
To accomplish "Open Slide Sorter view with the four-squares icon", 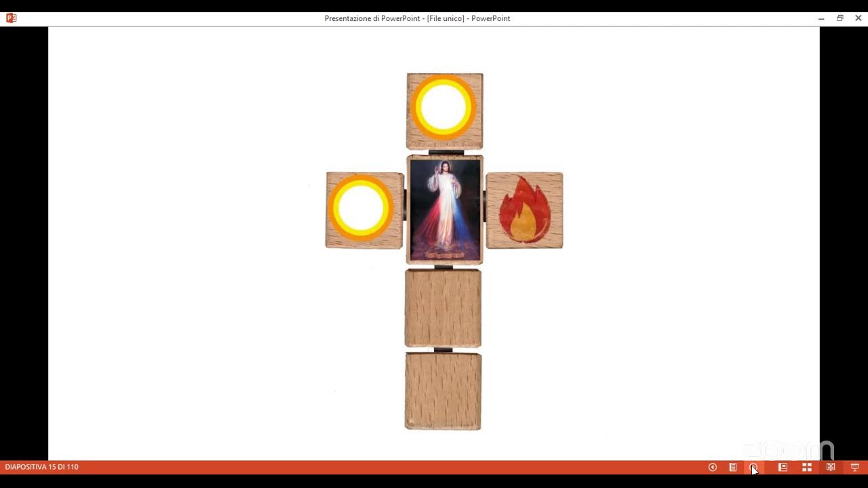I will (x=807, y=467).
